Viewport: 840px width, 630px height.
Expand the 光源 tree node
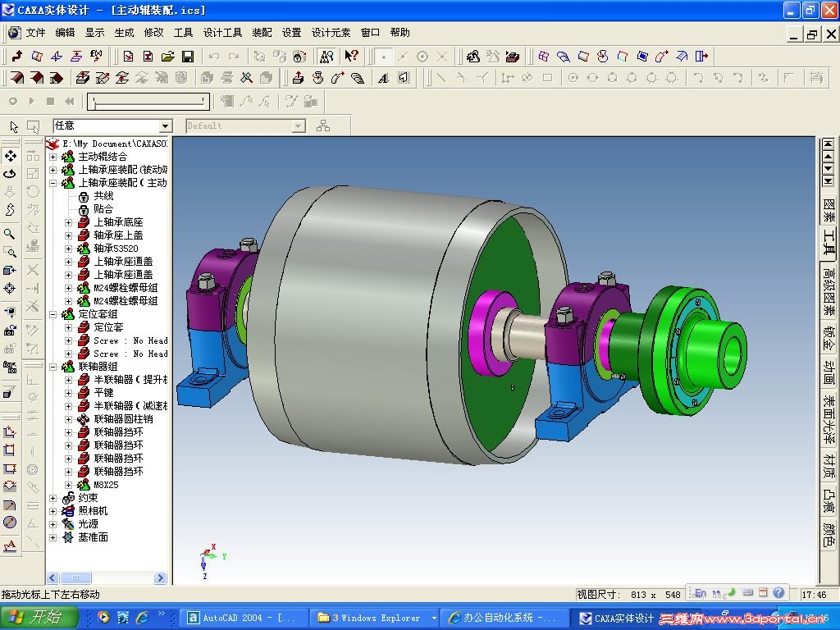[53, 524]
